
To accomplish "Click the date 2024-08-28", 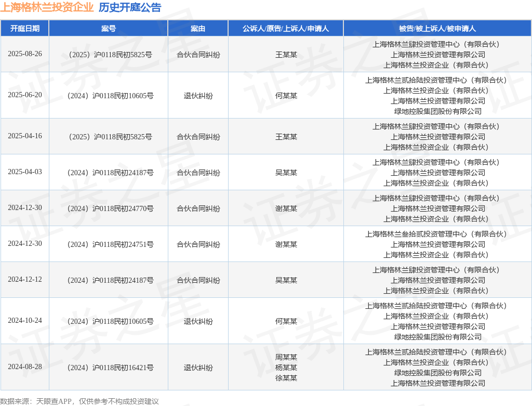I will [25, 367].
